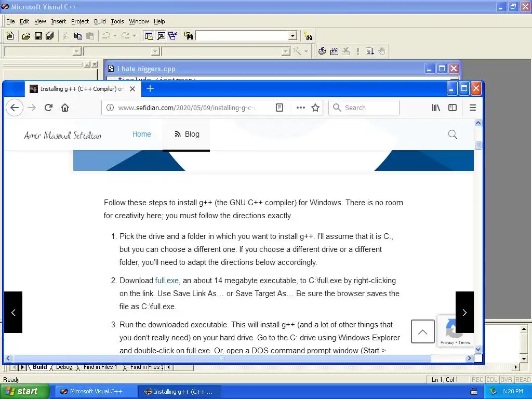
Task: Open the Build menu
Action: coord(100,21)
